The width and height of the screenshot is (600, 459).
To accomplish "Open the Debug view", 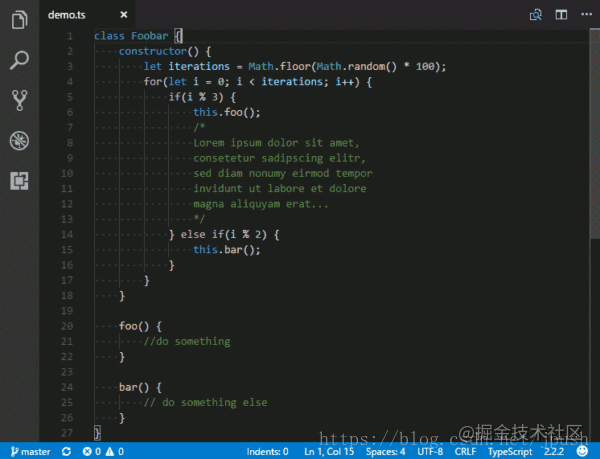I will point(19,140).
